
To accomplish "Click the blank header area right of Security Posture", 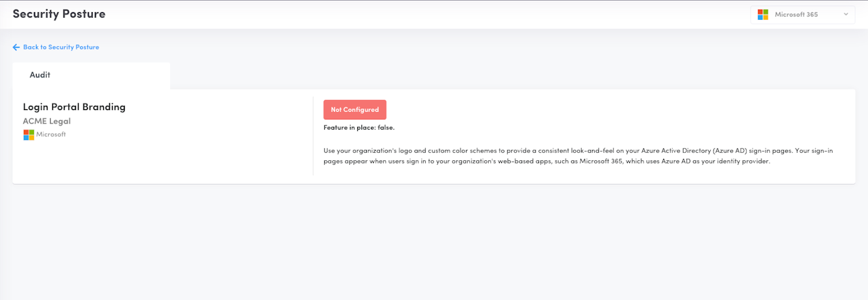I will [x=407, y=14].
